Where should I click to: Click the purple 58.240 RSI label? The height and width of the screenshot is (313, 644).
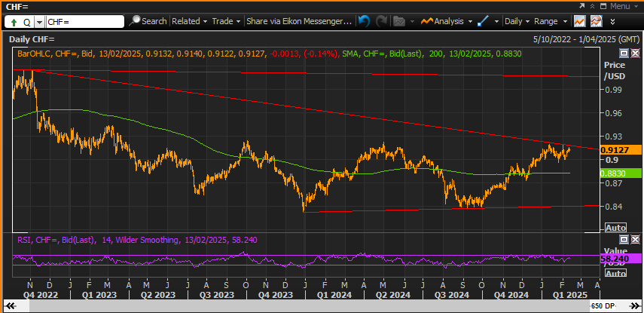pos(621,259)
